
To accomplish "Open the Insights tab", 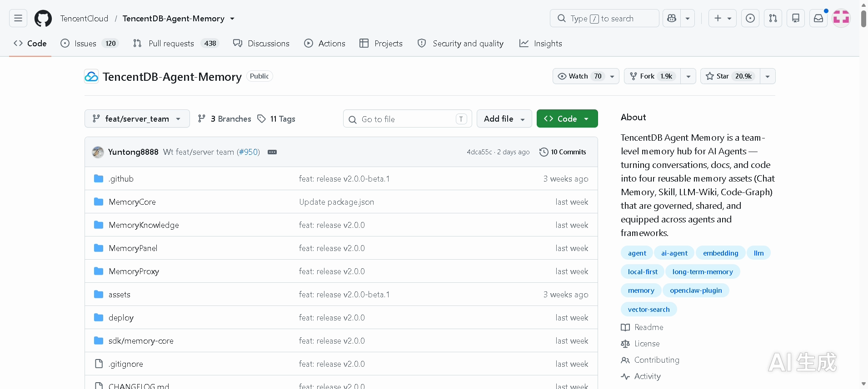I will click(x=541, y=43).
